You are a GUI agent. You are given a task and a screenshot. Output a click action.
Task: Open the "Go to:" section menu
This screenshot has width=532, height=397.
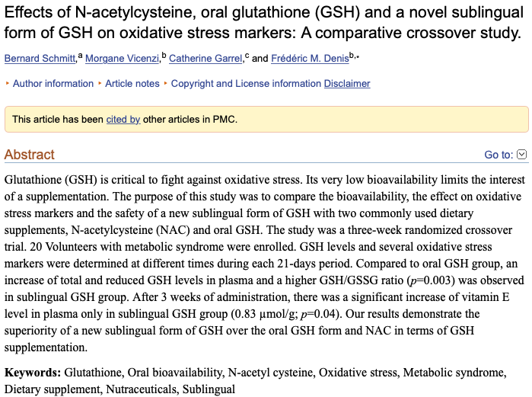pos(499,155)
